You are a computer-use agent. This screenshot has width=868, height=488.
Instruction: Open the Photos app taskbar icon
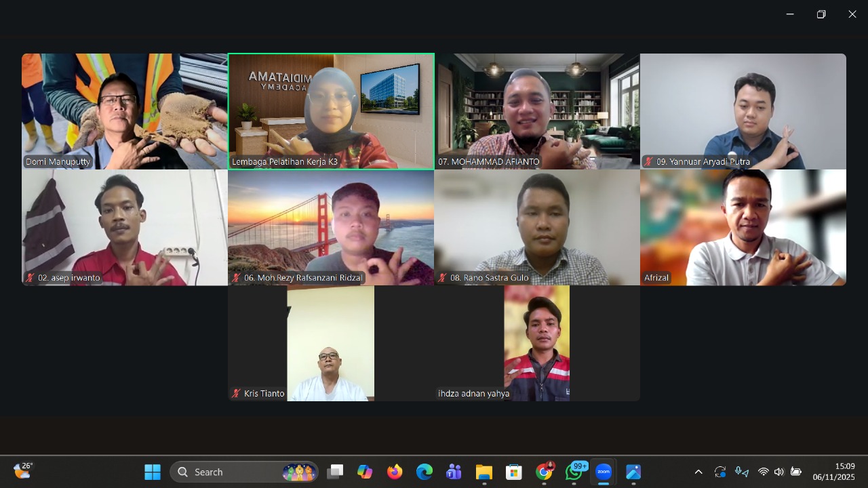[633, 472]
